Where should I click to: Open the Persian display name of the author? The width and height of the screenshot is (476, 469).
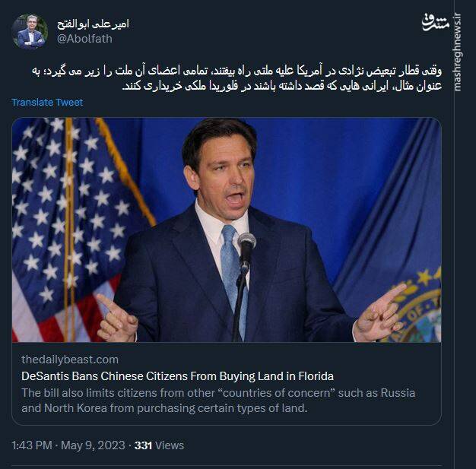coord(93,24)
